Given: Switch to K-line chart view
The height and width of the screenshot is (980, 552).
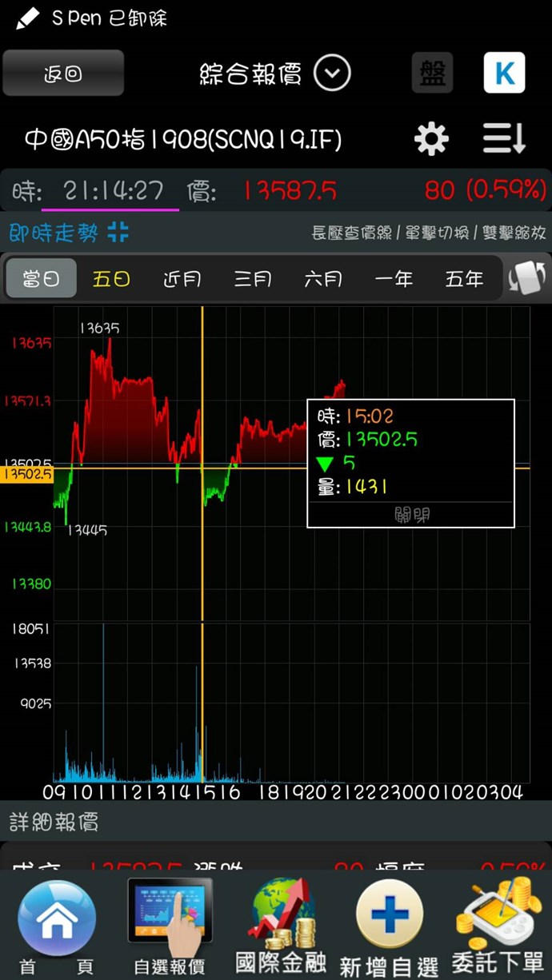Looking at the screenshot, I should [504, 74].
